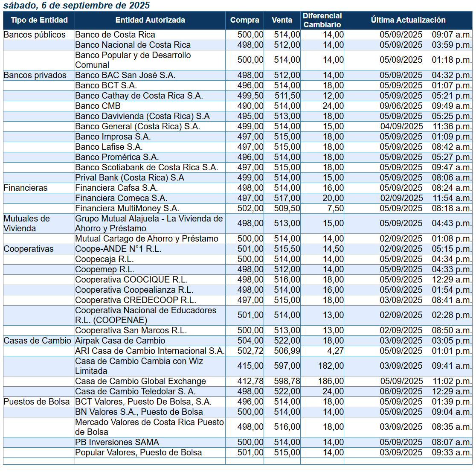Click 'Mercado Valores de Costa Rica Puesto de Bolsa'
The width and height of the screenshot is (476, 472).
pos(149,427)
